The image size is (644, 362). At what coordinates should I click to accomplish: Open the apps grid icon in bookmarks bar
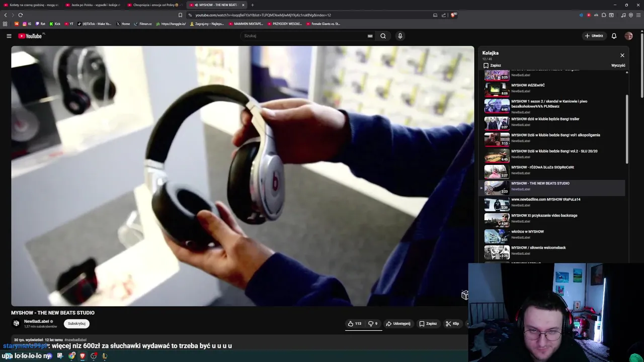5,24
